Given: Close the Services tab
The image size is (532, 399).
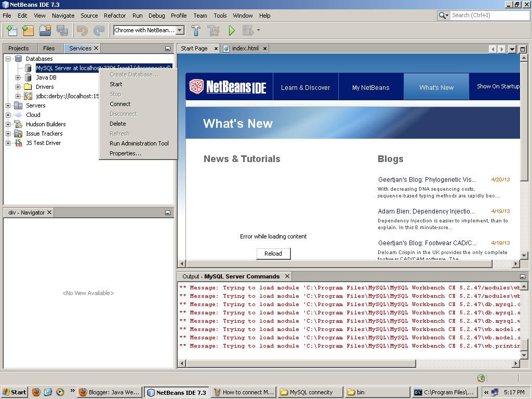Looking at the screenshot, I should (x=96, y=48).
